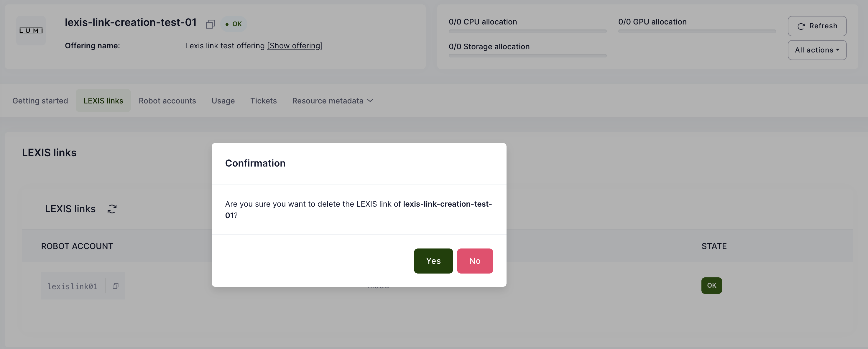Image resolution: width=868 pixels, height=349 pixels.
Task: Open the Robot accounts tab
Action: pyautogui.click(x=167, y=101)
